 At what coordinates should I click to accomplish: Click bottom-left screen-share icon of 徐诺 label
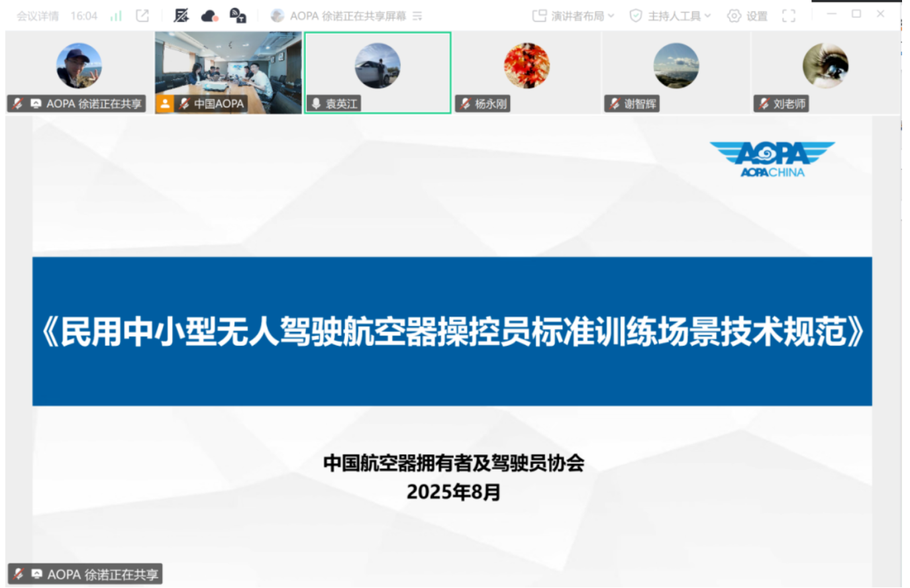36,574
